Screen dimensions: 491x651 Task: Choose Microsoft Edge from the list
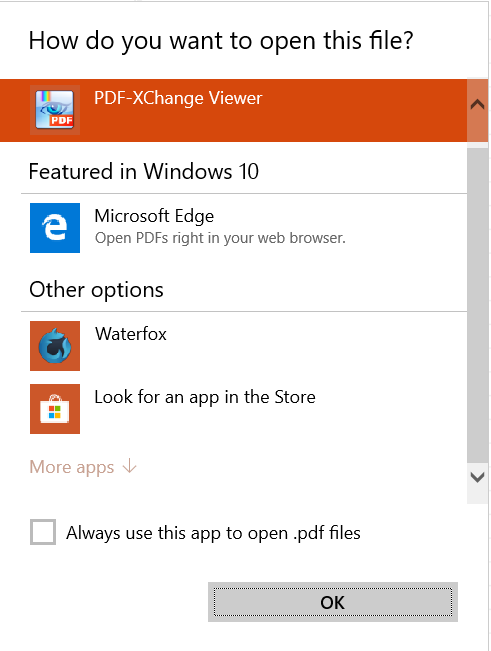pos(233,228)
